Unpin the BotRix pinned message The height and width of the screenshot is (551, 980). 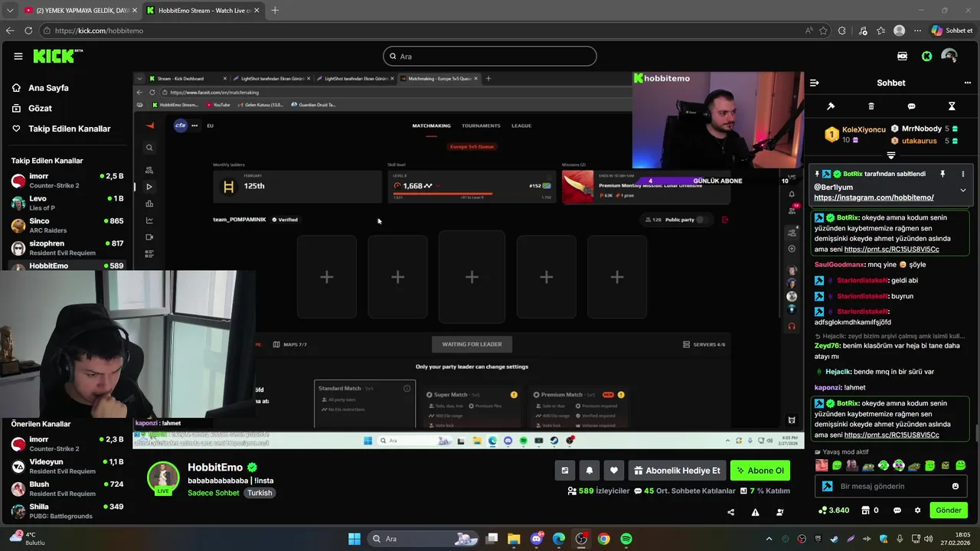tap(942, 174)
